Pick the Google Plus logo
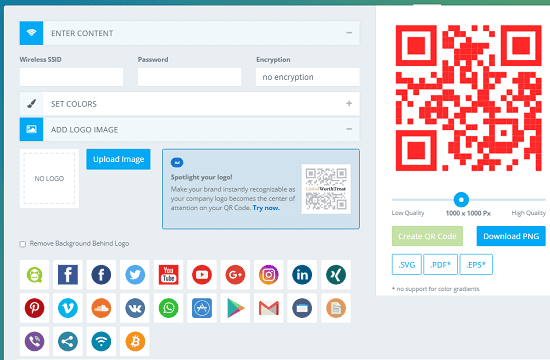Viewport: 550px width, 360px height. point(235,275)
